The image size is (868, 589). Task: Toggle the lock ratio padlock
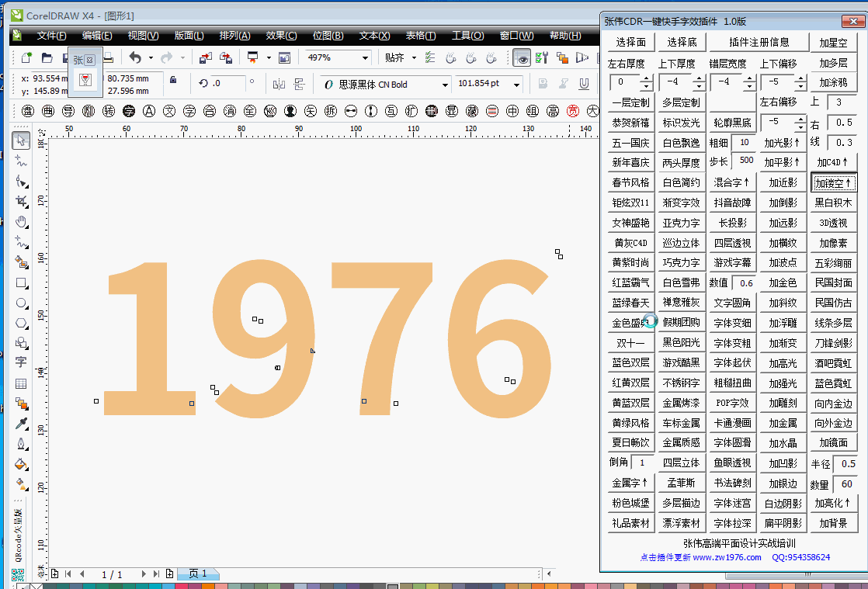(x=173, y=80)
